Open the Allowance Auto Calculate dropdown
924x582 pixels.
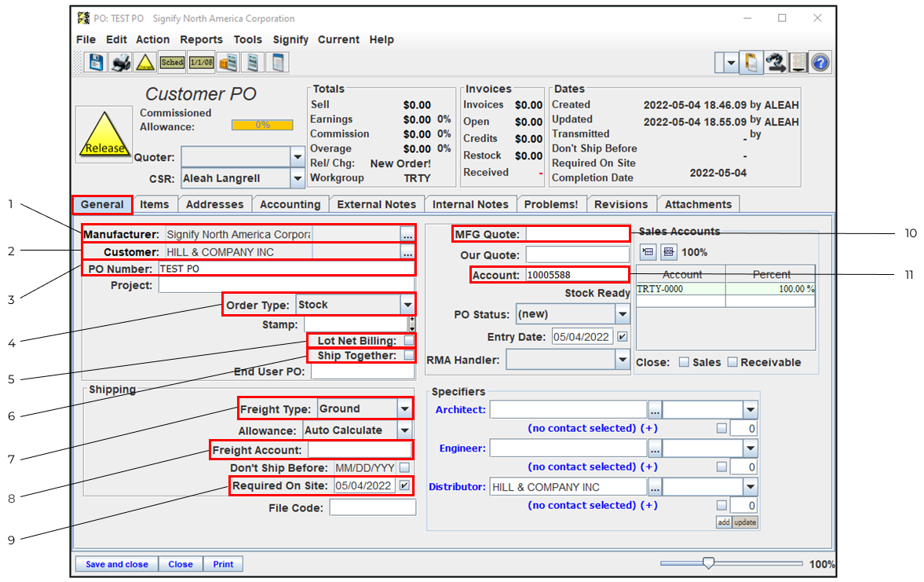404,430
